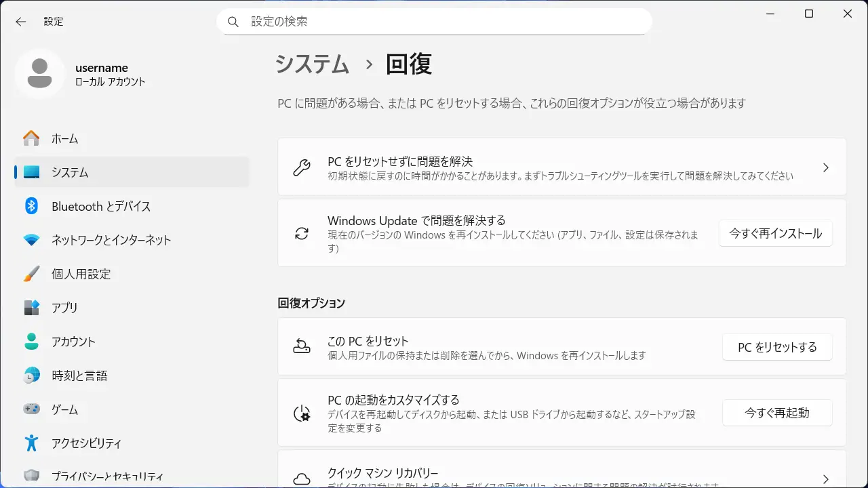Click the 今すぐ再起動 button
This screenshot has width=868, height=488.
pyautogui.click(x=777, y=413)
